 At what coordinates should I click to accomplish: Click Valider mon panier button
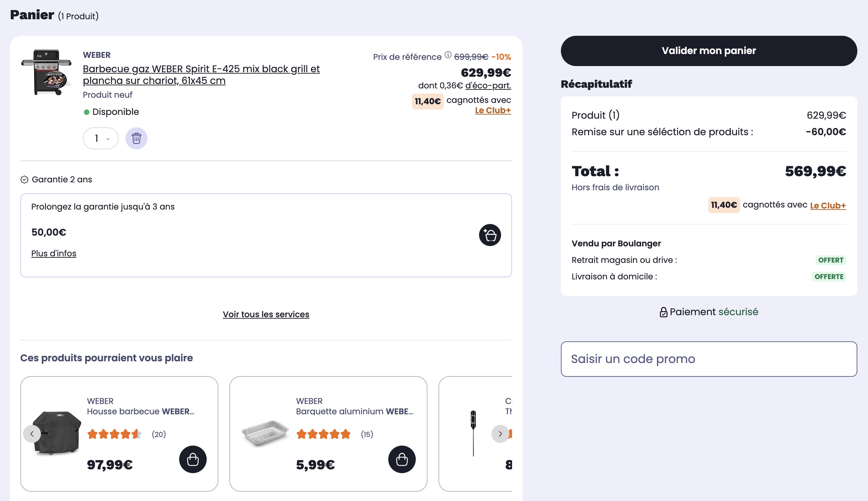(709, 51)
